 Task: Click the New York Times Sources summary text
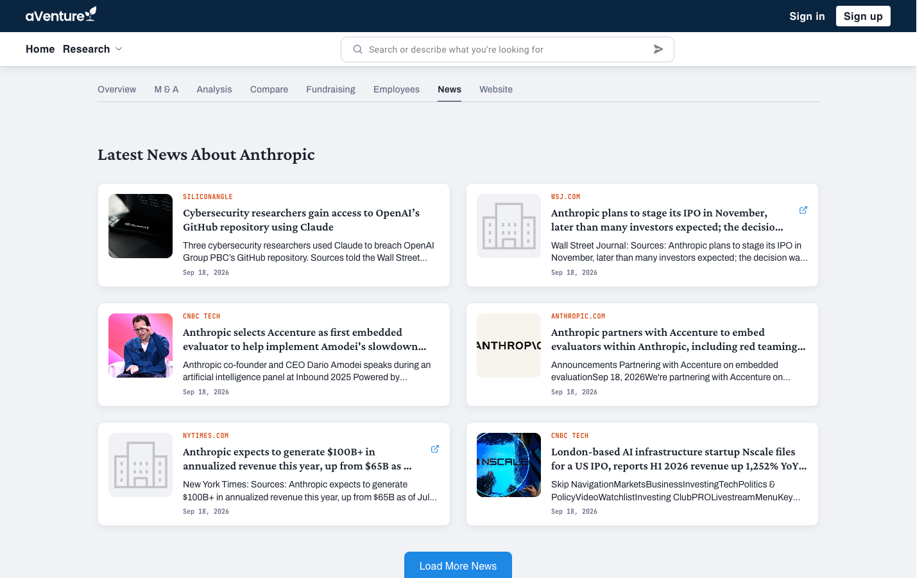click(x=310, y=491)
